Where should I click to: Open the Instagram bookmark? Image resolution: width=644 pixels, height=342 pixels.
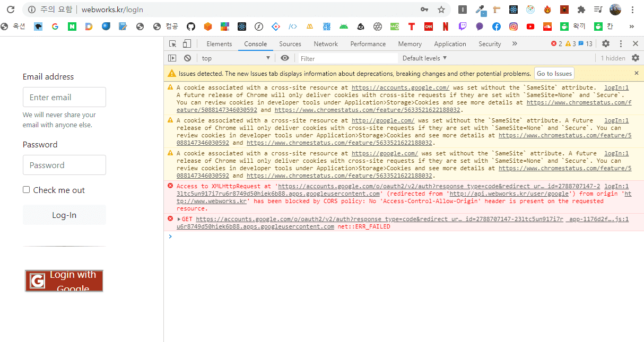point(514,27)
